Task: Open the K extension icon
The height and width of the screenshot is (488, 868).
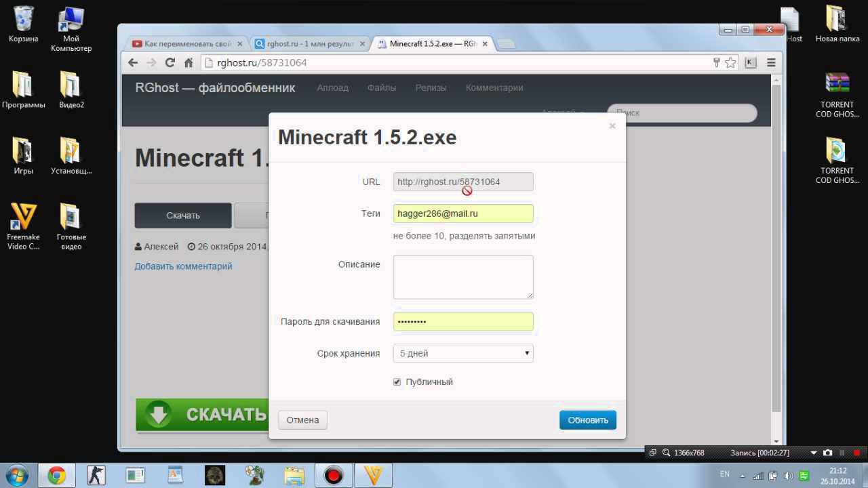Action: [x=750, y=62]
